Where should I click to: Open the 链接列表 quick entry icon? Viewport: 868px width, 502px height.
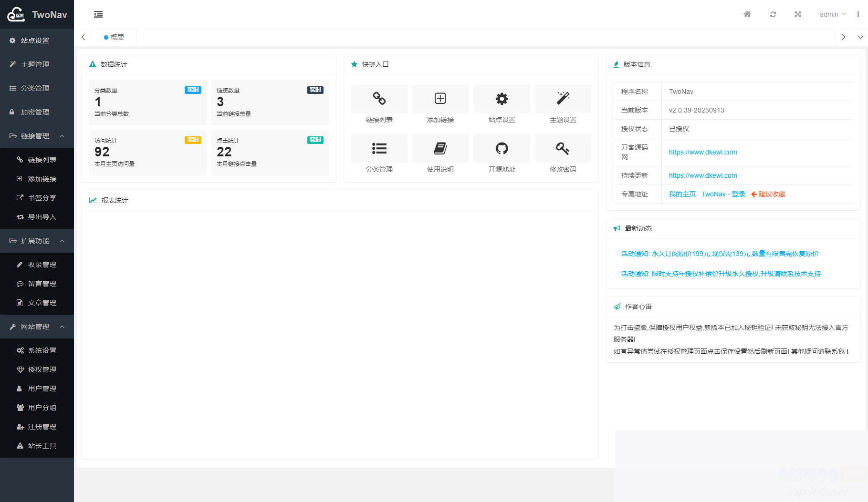[379, 99]
